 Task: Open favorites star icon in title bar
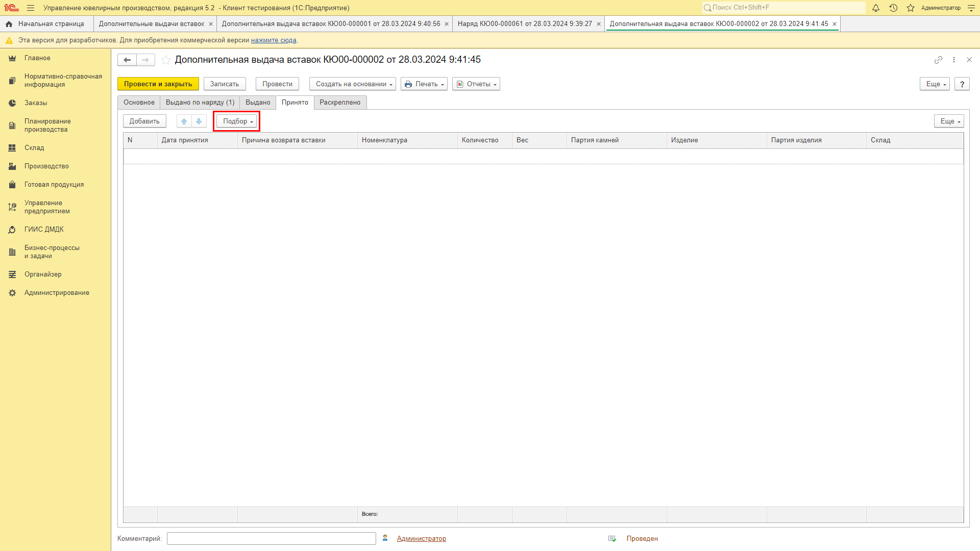[911, 8]
